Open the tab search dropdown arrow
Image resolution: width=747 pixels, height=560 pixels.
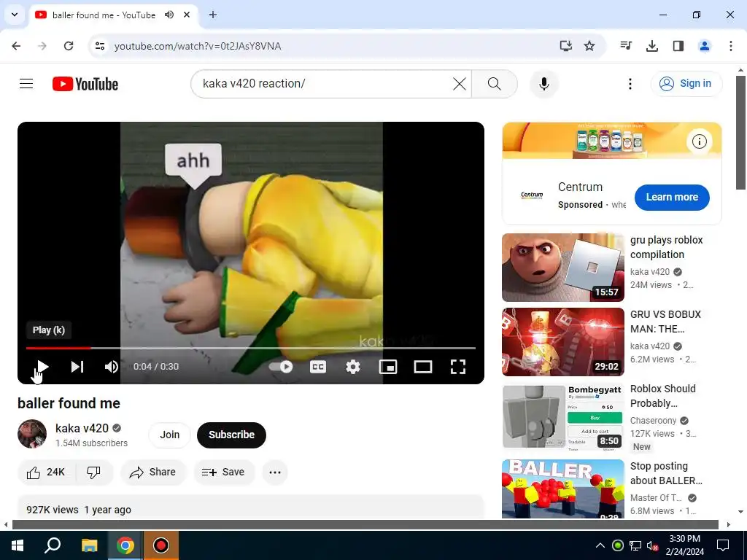(x=15, y=15)
